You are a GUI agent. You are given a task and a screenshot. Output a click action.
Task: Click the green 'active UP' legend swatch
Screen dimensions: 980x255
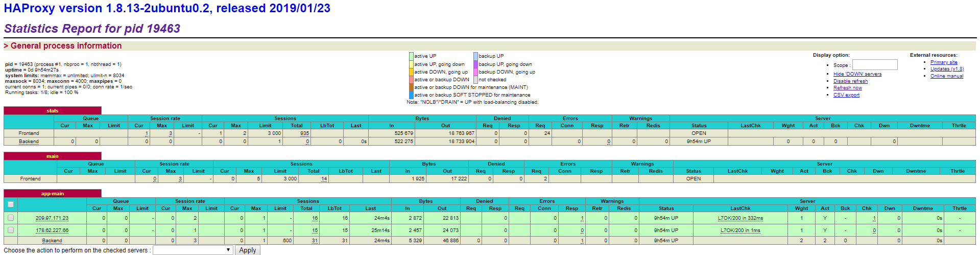[411, 56]
